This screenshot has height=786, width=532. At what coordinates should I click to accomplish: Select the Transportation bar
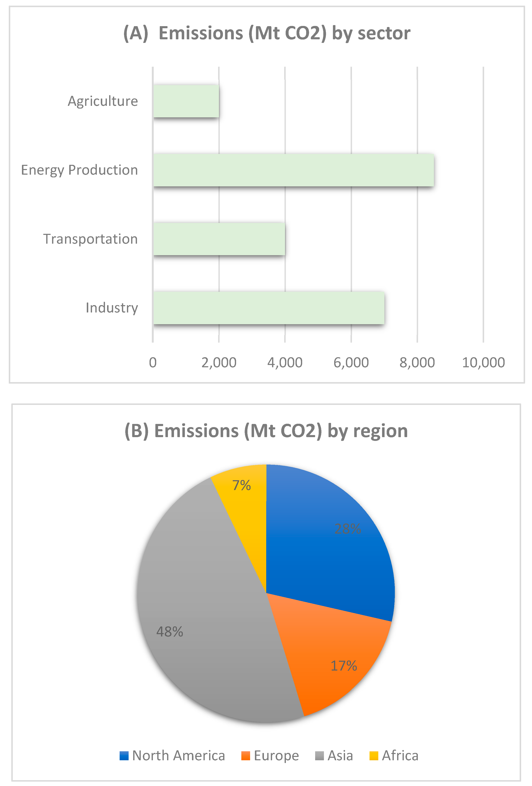click(219, 239)
